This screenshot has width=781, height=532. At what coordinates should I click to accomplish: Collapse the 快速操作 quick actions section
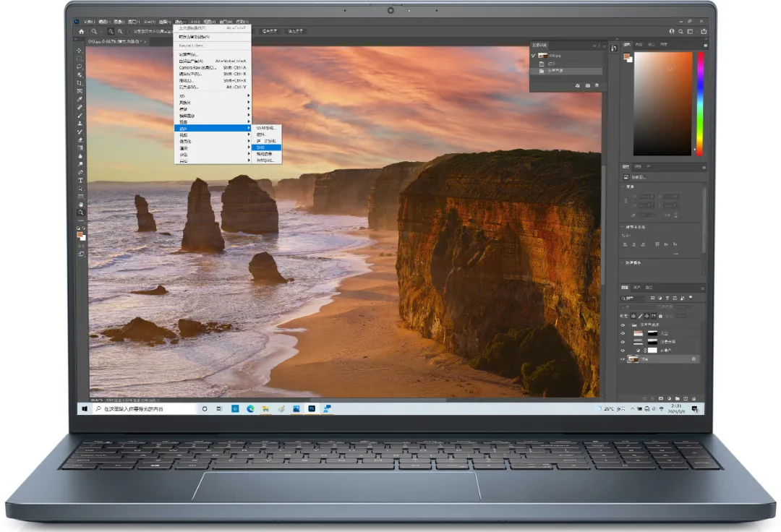coord(623,263)
